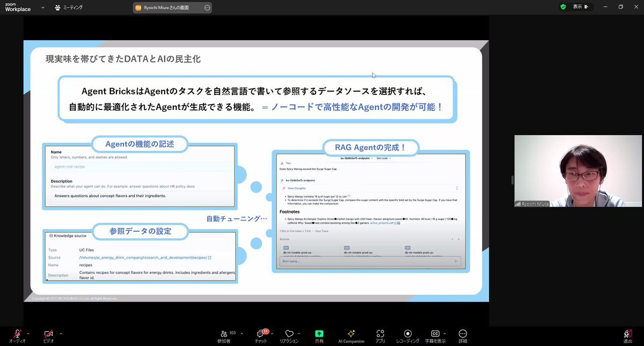Click the green encryption shield icon

click(x=563, y=7)
